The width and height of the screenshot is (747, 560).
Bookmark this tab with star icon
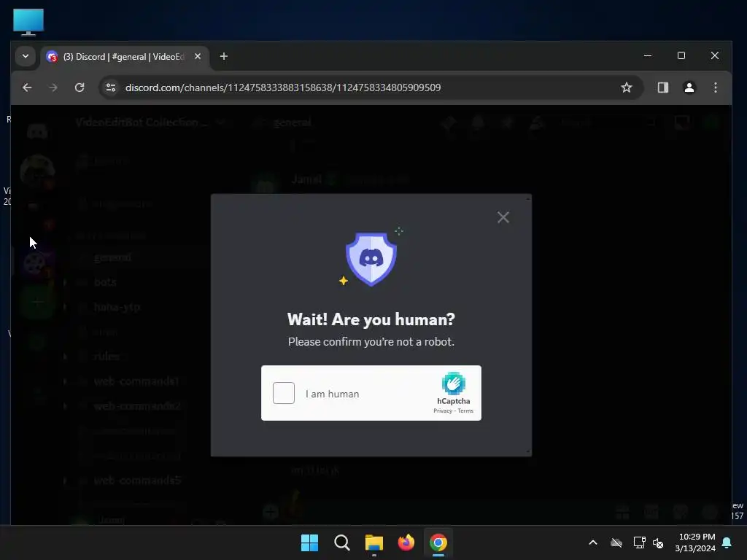[627, 87]
